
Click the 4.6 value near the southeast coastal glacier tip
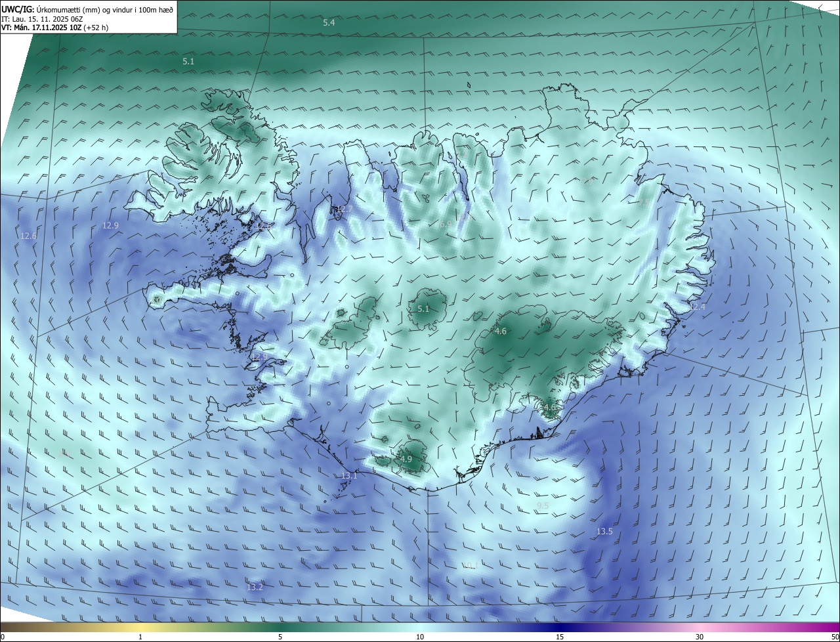pos(549,408)
